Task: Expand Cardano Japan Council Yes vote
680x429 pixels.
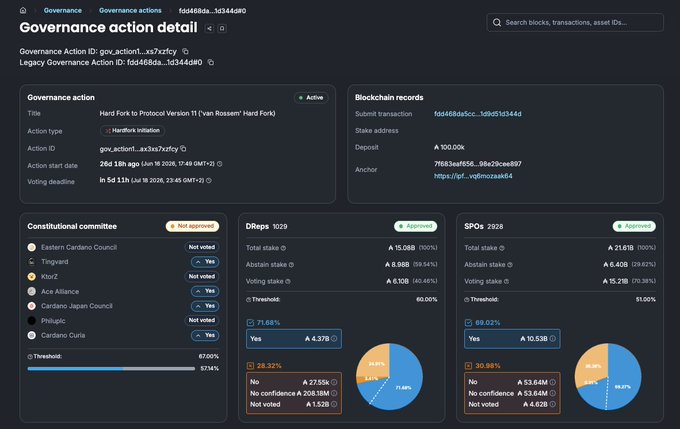Action: (205, 306)
